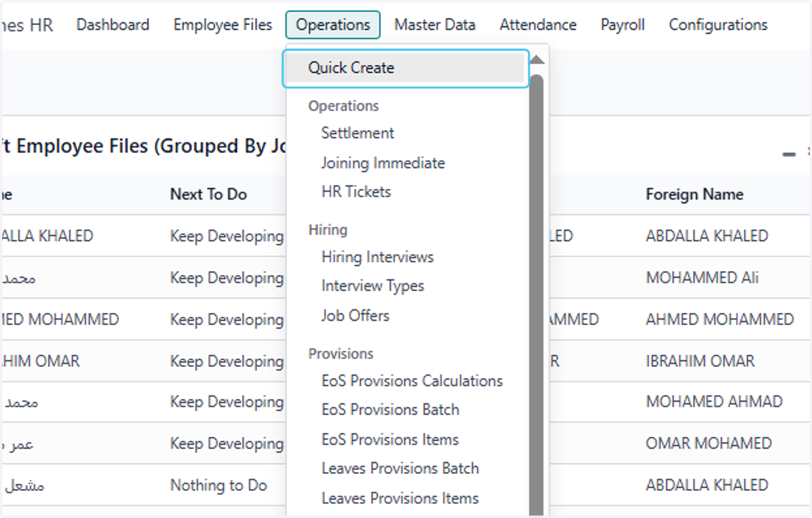Click Keep Developing in IBRAHIM OMAR row
Image resolution: width=812 pixels, height=518 pixels.
[227, 362]
